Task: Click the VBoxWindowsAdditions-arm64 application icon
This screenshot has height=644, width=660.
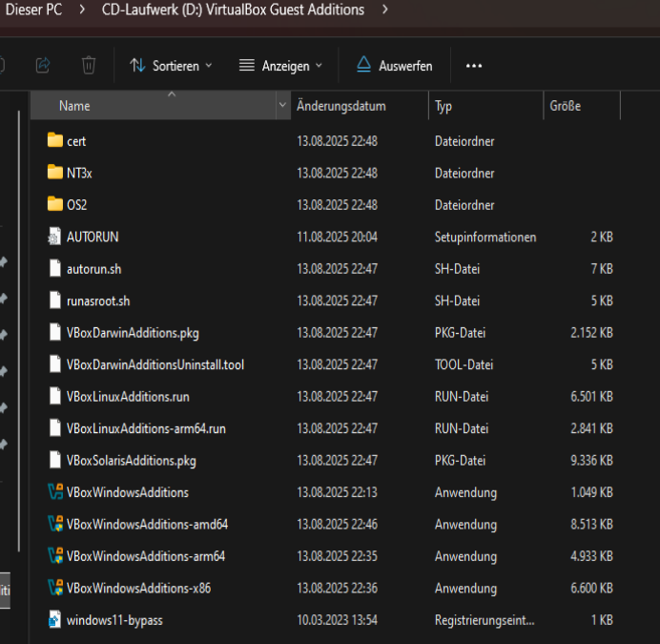Action: tap(54, 556)
